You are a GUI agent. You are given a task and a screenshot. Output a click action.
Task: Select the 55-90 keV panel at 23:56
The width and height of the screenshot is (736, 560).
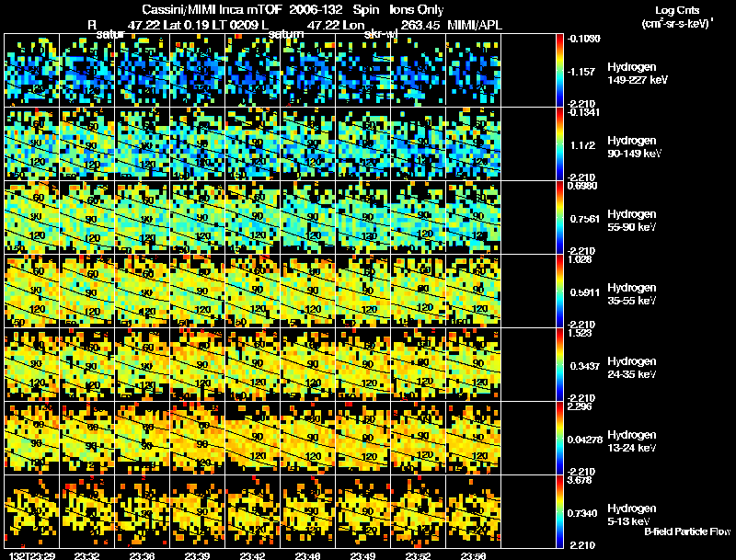[473, 218]
